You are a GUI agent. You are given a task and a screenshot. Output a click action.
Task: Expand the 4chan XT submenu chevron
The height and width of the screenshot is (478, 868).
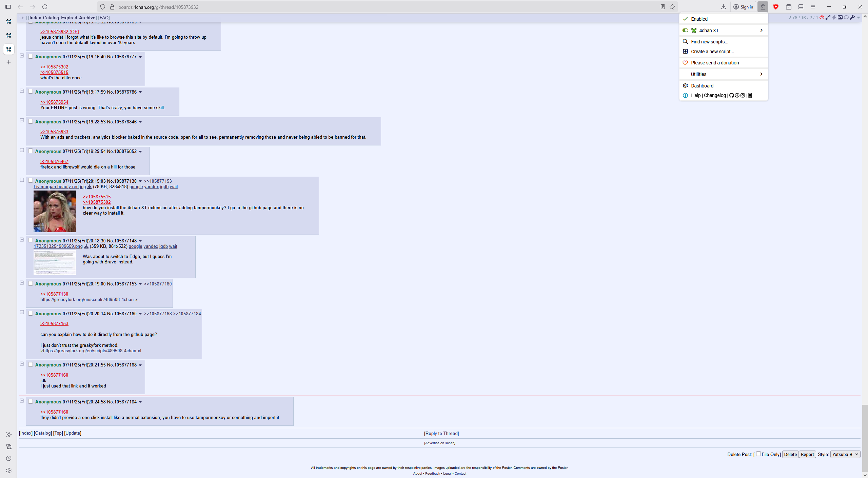tap(761, 31)
